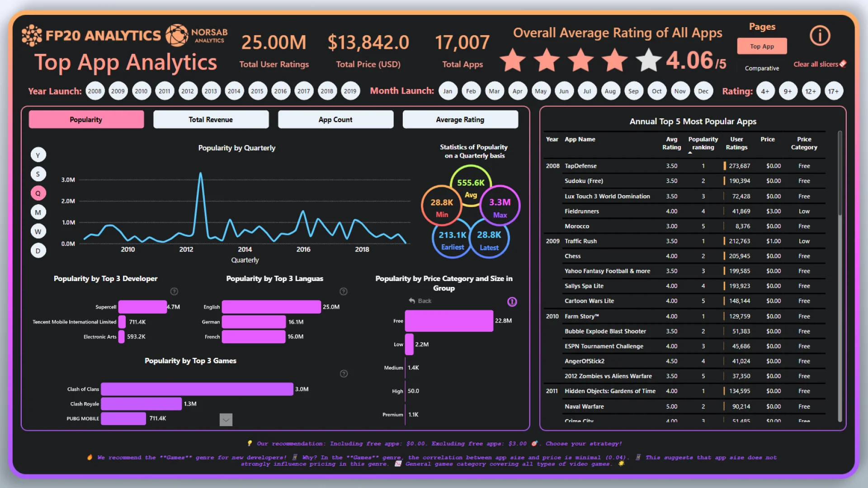Filter by launch year 2012
The image size is (868, 488).
(x=188, y=91)
